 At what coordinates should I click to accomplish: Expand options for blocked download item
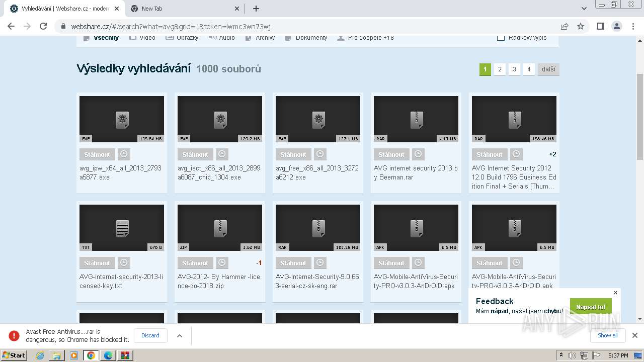click(x=180, y=335)
